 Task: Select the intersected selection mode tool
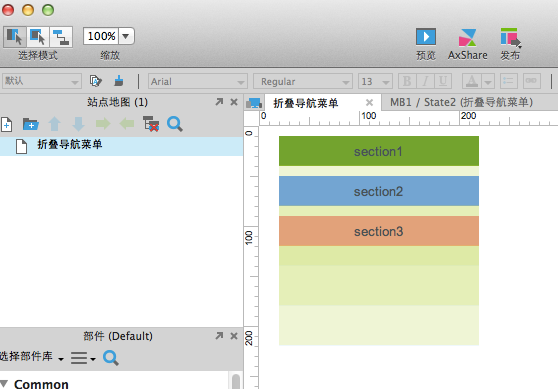15,37
